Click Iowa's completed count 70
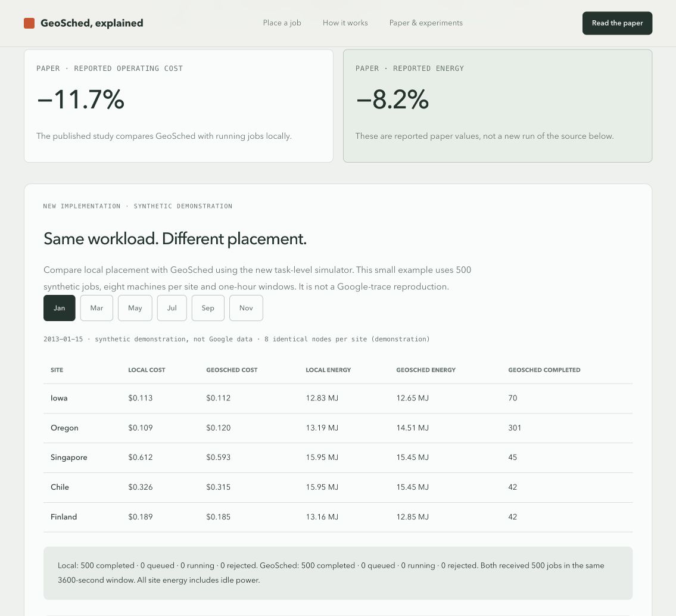Viewport: 676px width, 616px height. pos(513,398)
